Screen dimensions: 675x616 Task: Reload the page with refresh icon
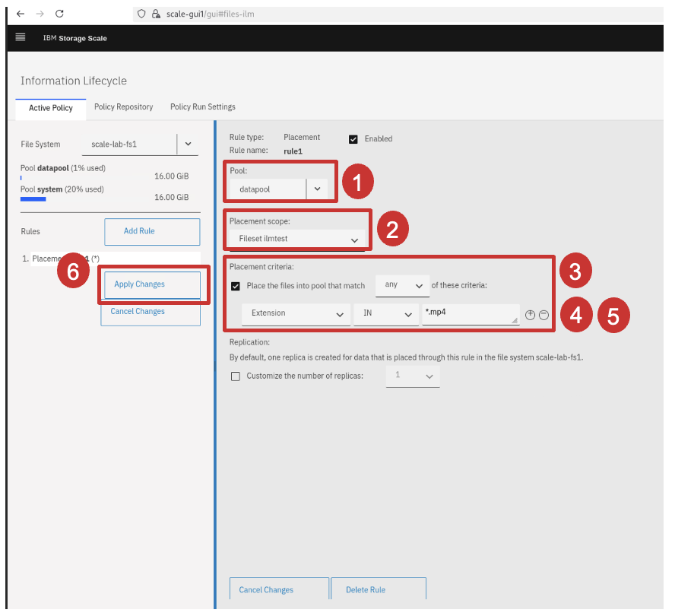tap(60, 14)
